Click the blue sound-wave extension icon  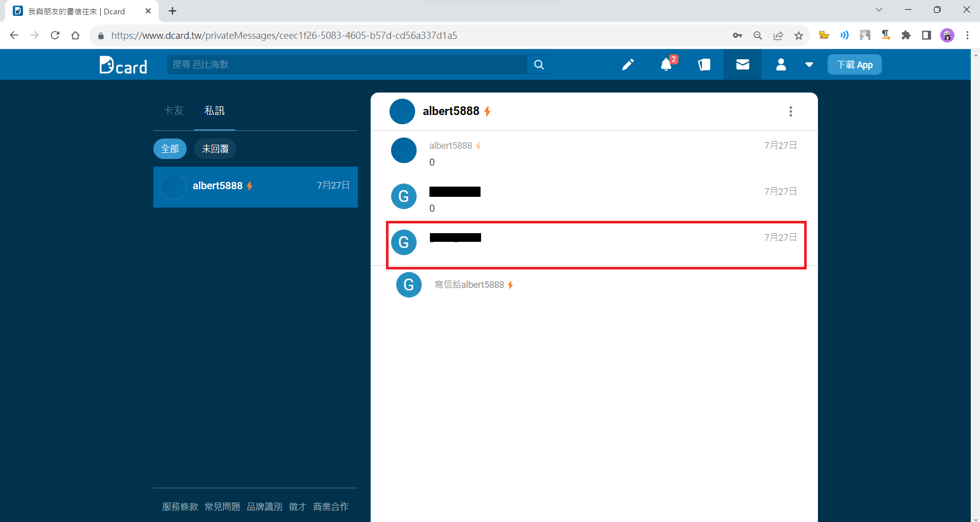845,35
